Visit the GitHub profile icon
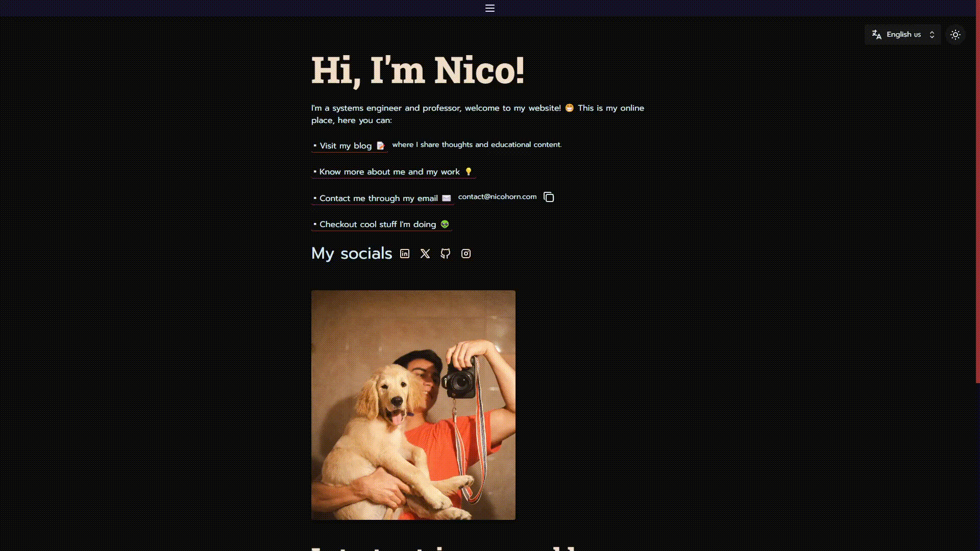Image resolution: width=980 pixels, height=551 pixels. pos(446,254)
